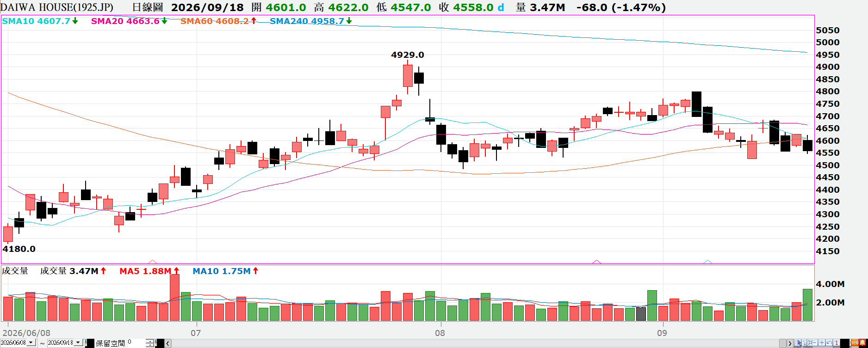Click the 4.00M volume axis label
This screenshot has width=868, height=348.
click(x=831, y=284)
